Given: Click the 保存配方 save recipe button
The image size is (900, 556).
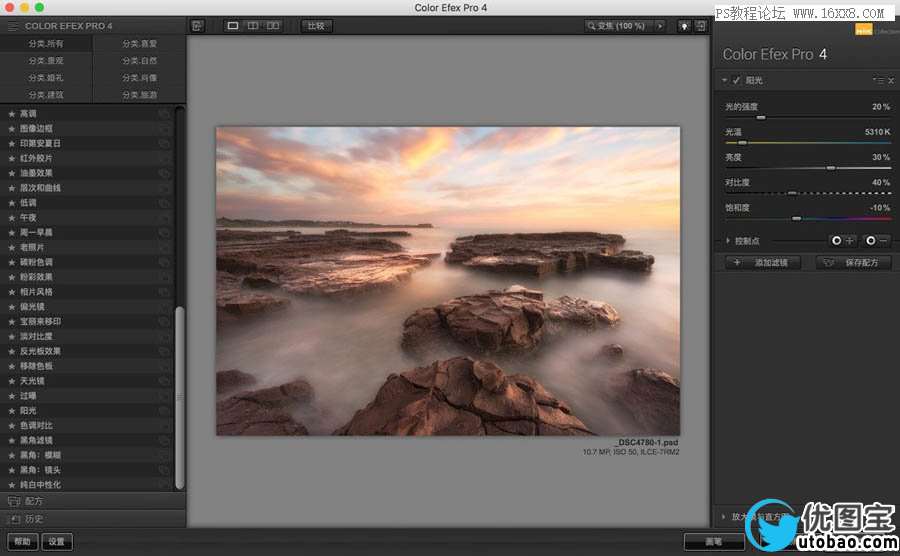Looking at the screenshot, I should (x=854, y=263).
